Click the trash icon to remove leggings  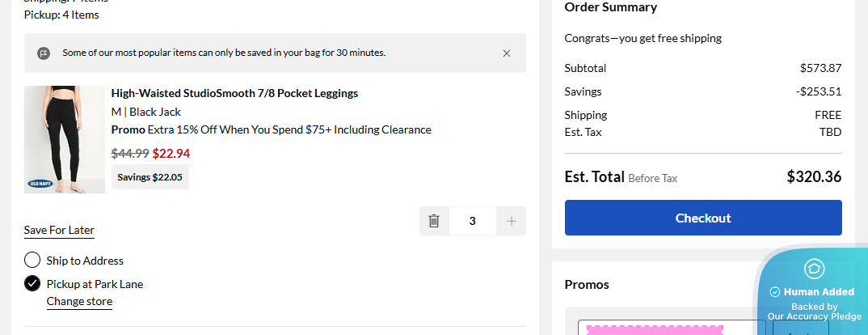[x=434, y=221]
